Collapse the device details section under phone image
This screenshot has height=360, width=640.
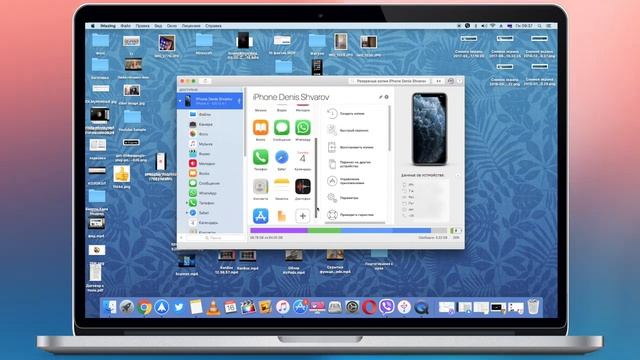tap(458, 176)
